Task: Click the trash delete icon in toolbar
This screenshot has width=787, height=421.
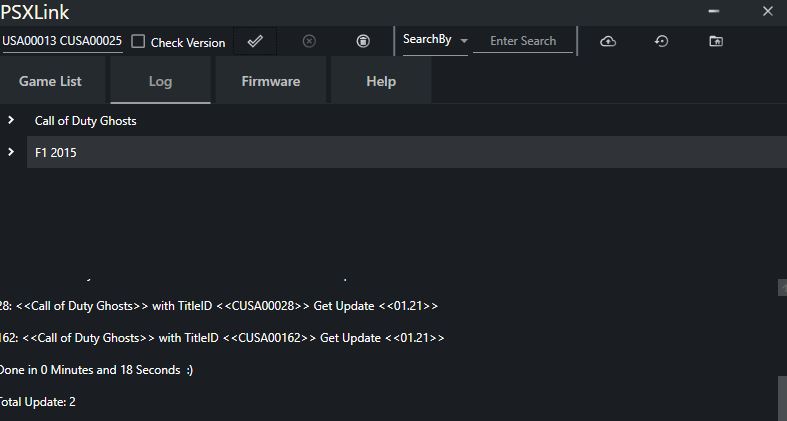Action: [x=363, y=41]
